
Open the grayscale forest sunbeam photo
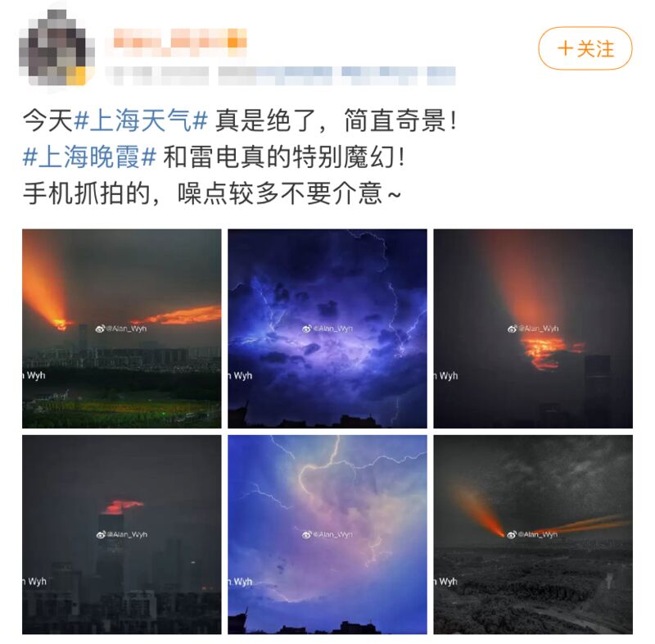[533, 534]
